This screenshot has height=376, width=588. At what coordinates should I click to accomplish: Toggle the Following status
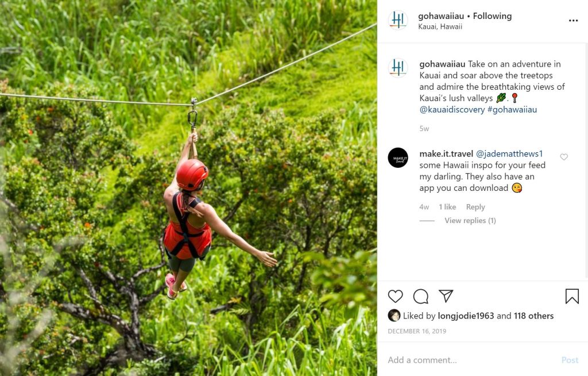[x=492, y=16]
